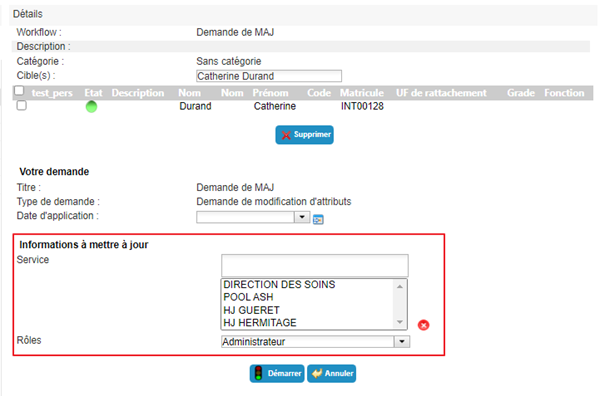Click the red remove icon beside Service list
605x396 pixels.
pyautogui.click(x=423, y=325)
